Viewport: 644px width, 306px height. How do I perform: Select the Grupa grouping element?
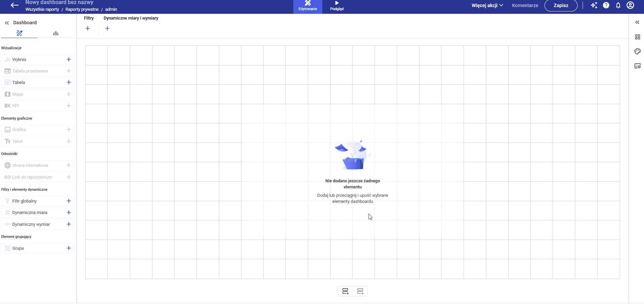click(37, 248)
